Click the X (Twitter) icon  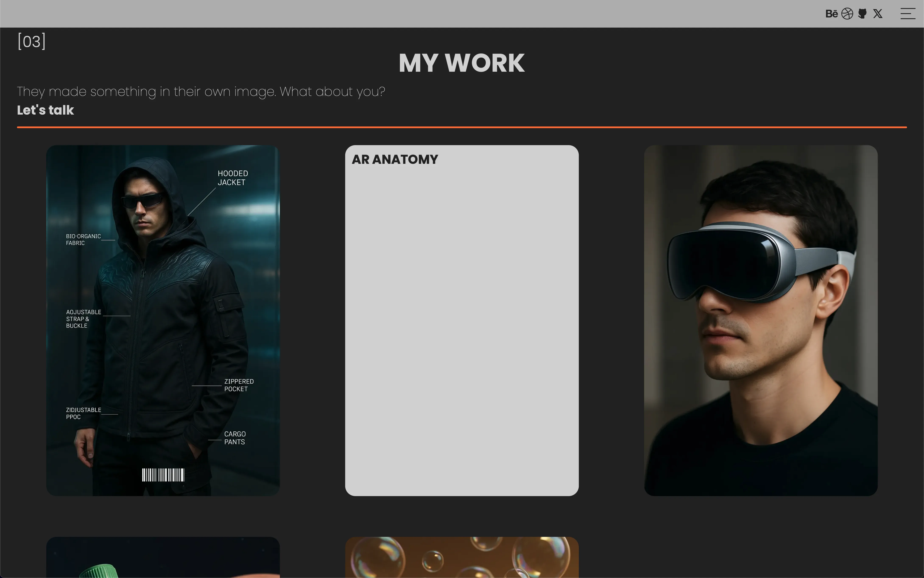click(878, 14)
